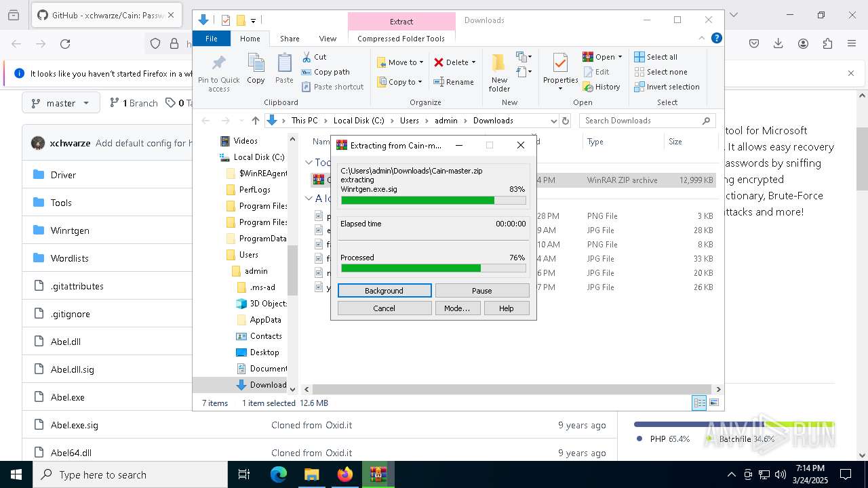Cancel the WinRAR extraction

pyautogui.click(x=384, y=308)
